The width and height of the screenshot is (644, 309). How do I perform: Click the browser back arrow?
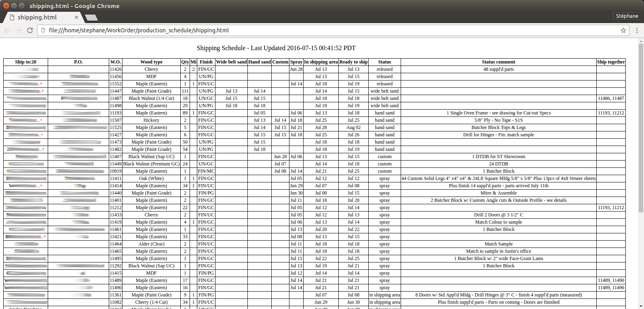7,30
